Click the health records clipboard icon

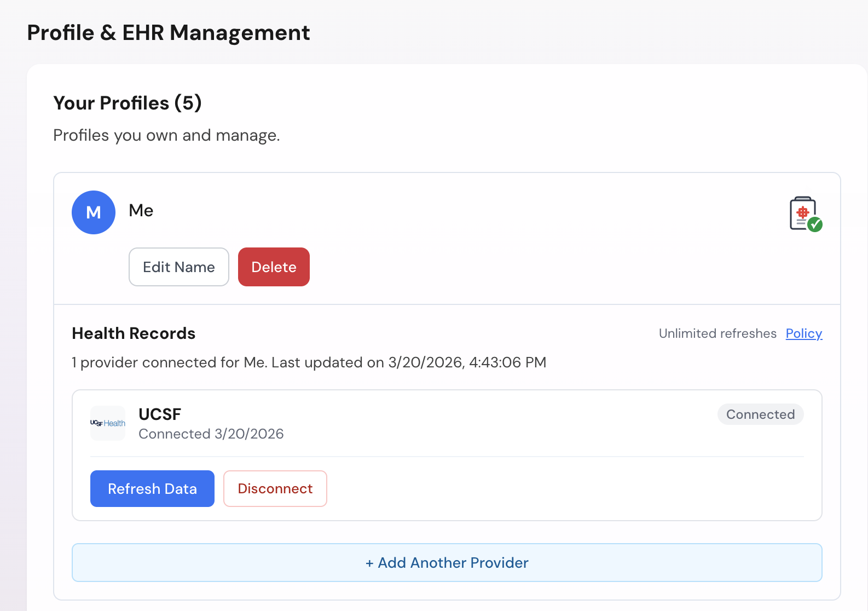pyautogui.click(x=806, y=214)
